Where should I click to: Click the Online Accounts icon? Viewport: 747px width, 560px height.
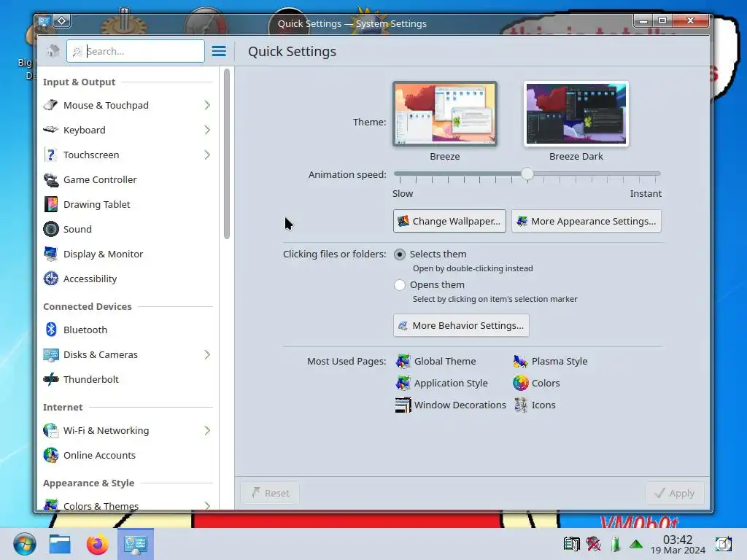(50, 455)
